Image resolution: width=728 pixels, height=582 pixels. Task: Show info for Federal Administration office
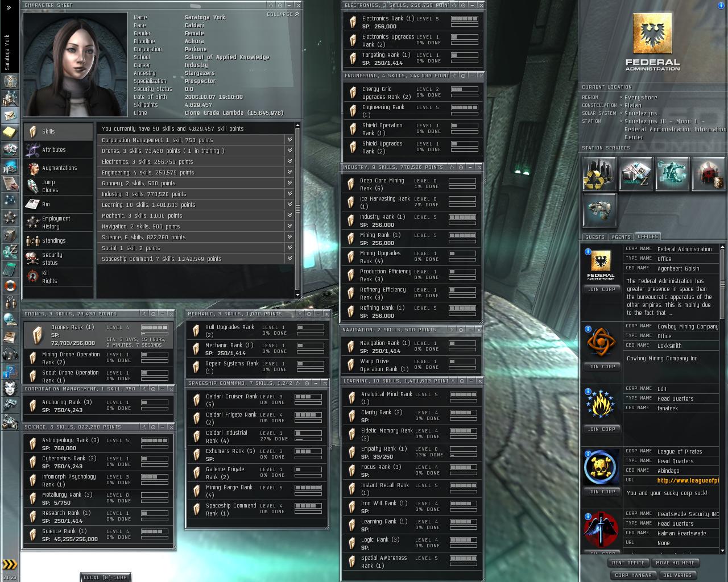pyautogui.click(x=588, y=251)
